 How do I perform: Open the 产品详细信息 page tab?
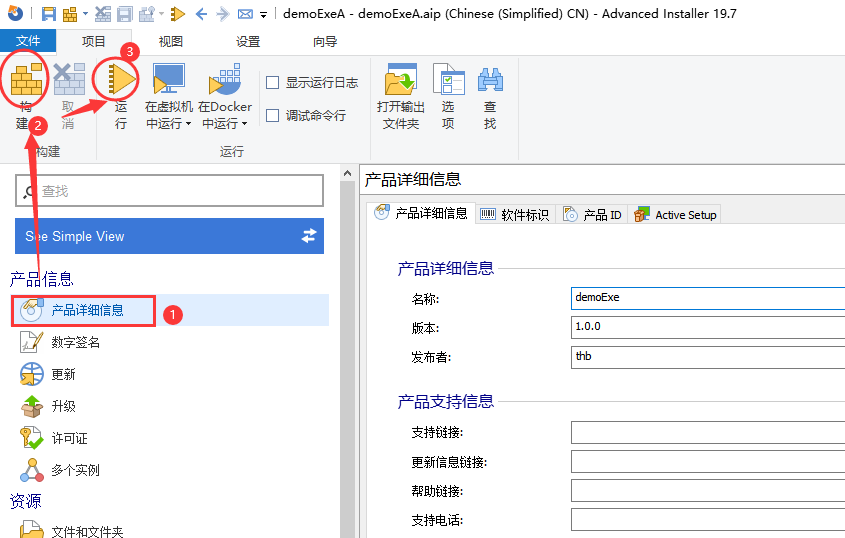(421, 213)
